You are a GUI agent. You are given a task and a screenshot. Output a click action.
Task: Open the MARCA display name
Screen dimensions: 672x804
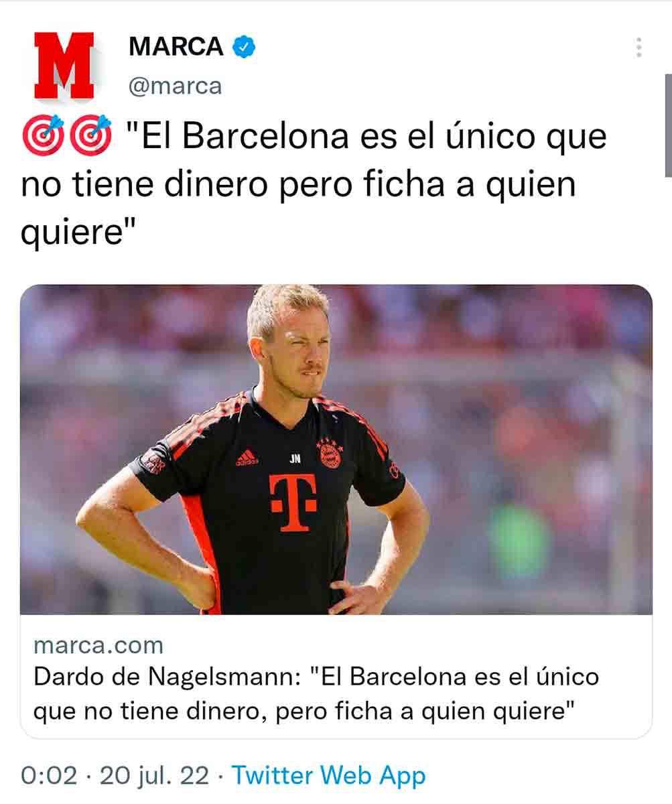click(x=176, y=47)
